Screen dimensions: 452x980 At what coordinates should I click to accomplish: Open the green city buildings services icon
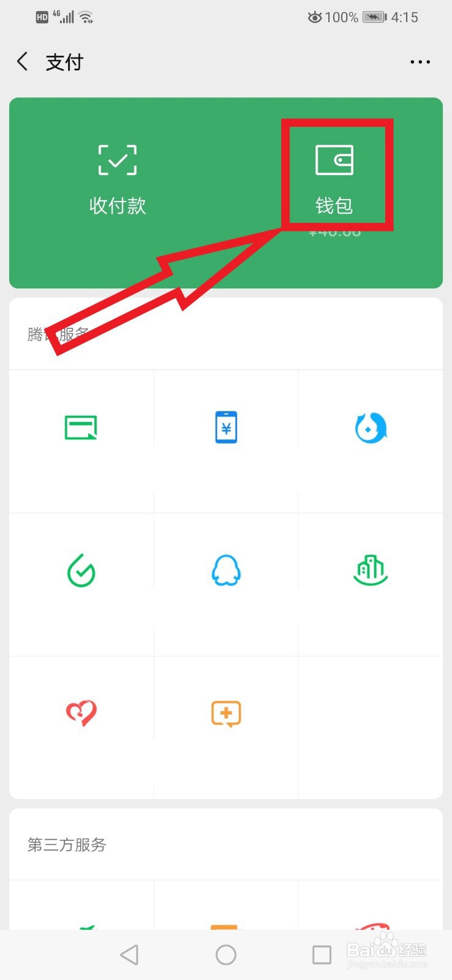tap(371, 570)
